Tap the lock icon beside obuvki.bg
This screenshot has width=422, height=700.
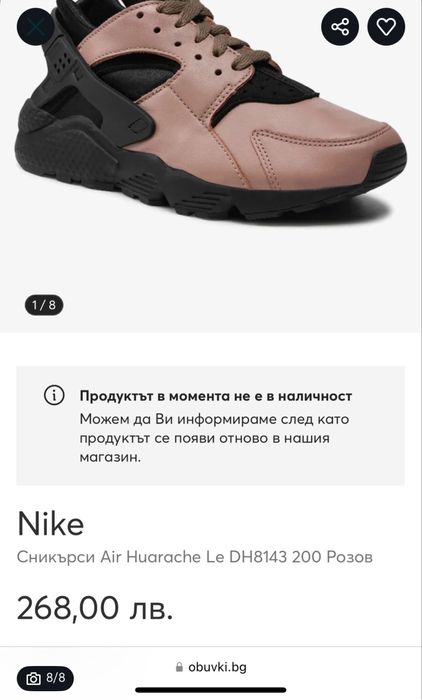coord(179,667)
